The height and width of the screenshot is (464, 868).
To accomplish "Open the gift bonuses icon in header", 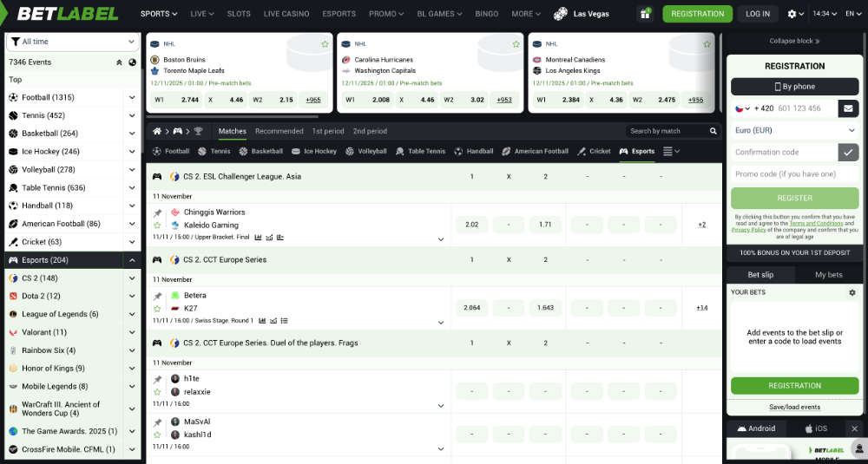I will tap(645, 14).
